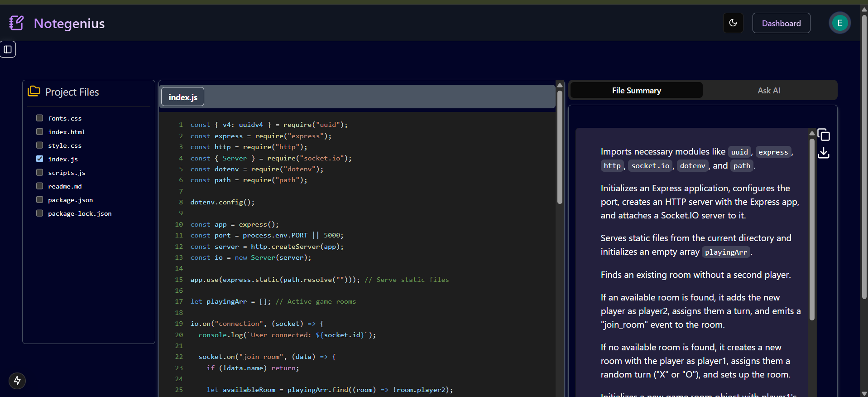The width and height of the screenshot is (868, 397).
Task: Switch to the Ask AI tab
Action: (769, 90)
